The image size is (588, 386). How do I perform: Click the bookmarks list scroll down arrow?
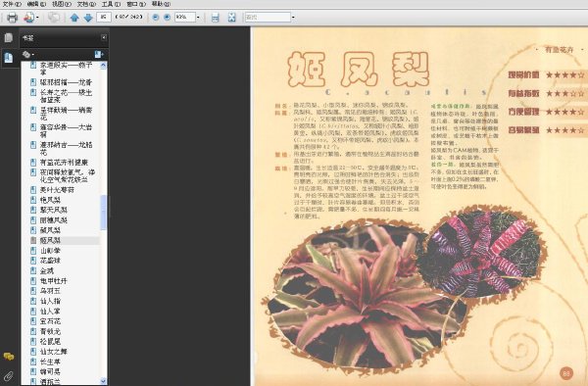[x=104, y=381]
